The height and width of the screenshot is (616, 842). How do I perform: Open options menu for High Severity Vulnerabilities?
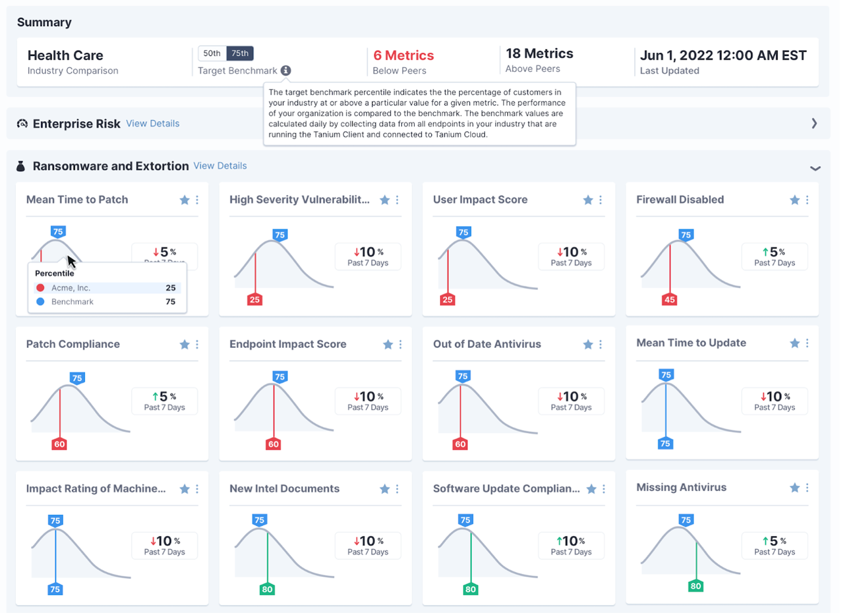click(397, 200)
